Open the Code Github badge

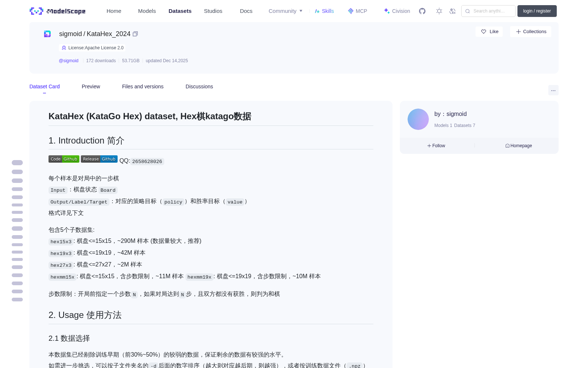coord(64,159)
